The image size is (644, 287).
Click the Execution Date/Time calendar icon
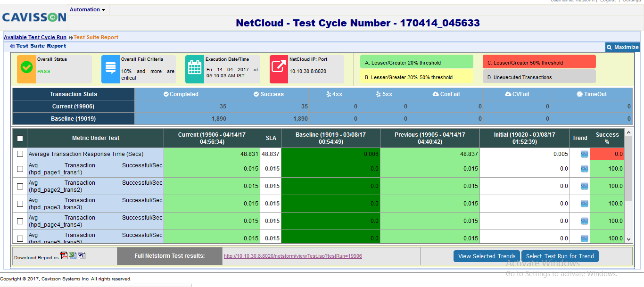tap(195, 67)
